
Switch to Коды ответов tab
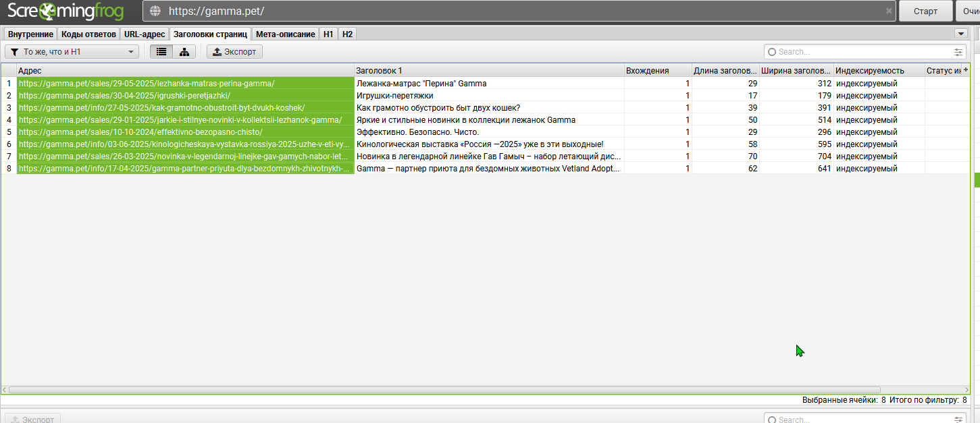pos(88,34)
